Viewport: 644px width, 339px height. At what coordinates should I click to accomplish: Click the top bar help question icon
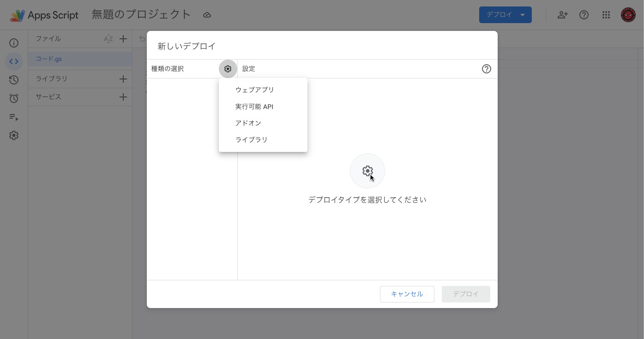tap(584, 15)
